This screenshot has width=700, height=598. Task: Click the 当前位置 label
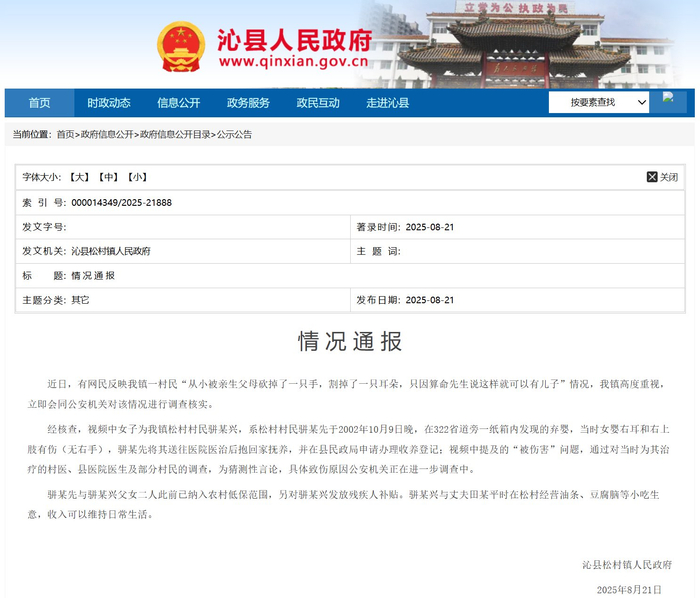click(x=31, y=134)
